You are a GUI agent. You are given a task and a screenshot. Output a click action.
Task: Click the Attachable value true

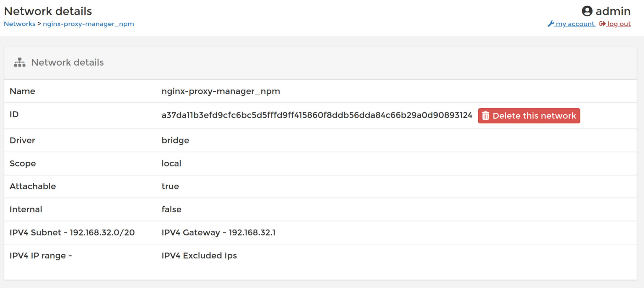(x=170, y=186)
